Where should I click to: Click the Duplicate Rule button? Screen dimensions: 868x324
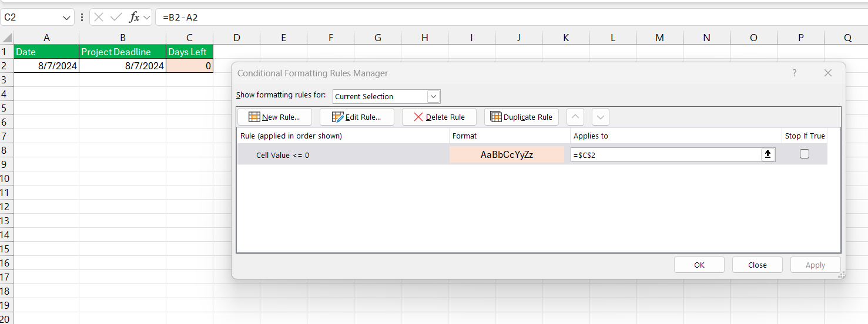click(521, 117)
